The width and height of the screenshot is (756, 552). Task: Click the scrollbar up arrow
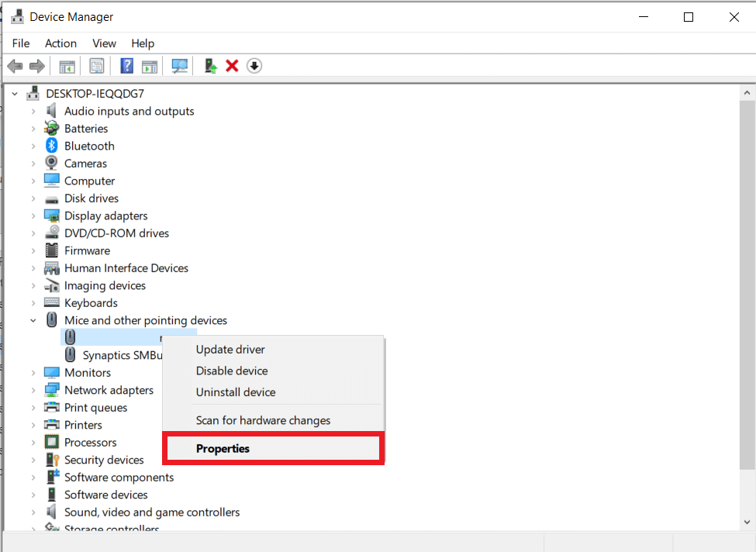coord(747,93)
